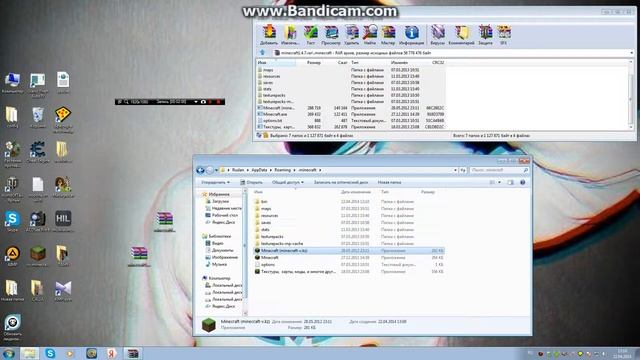Click the Просмотр (View) icon in WinRAR
The width and height of the screenshot is (640, 360).
point(331,35)
